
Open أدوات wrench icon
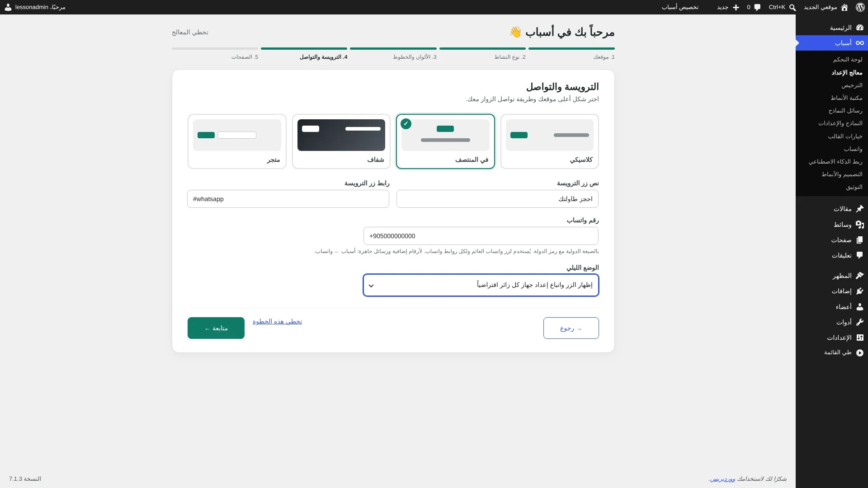860,322
